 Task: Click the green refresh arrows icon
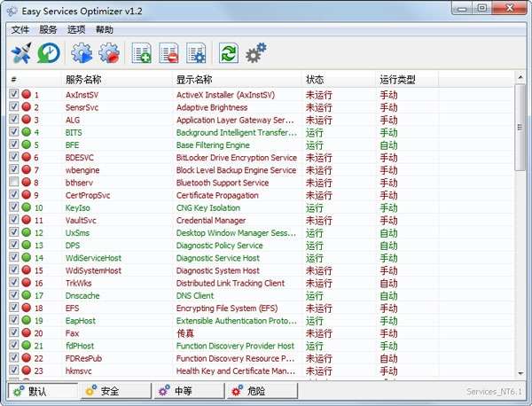[x=229, y=53]
